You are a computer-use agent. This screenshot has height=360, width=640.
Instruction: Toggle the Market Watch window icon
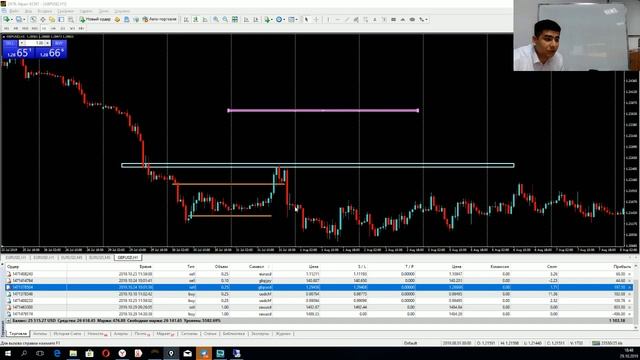33,19
